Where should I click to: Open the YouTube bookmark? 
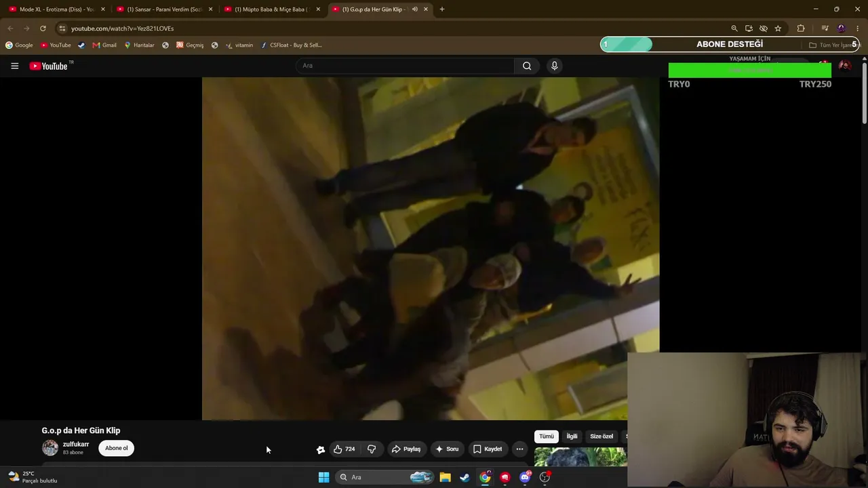56,45
